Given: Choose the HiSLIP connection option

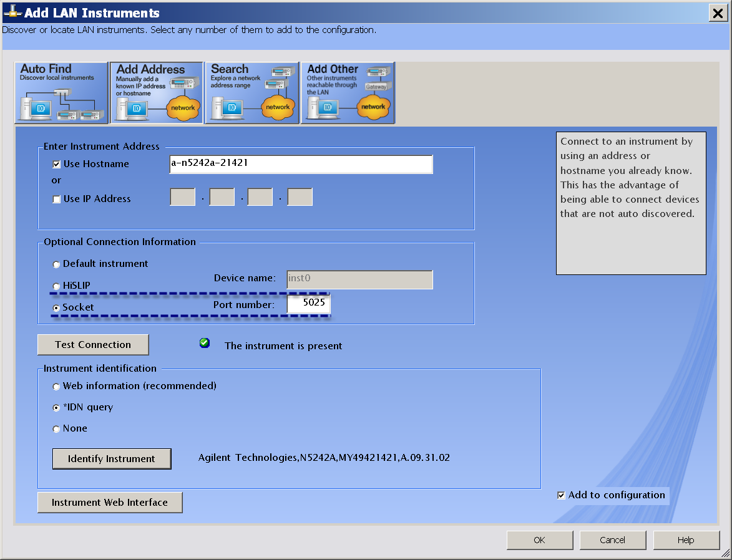Looking at the screenshot, I should pyautogui.click(x=57, y=286).
